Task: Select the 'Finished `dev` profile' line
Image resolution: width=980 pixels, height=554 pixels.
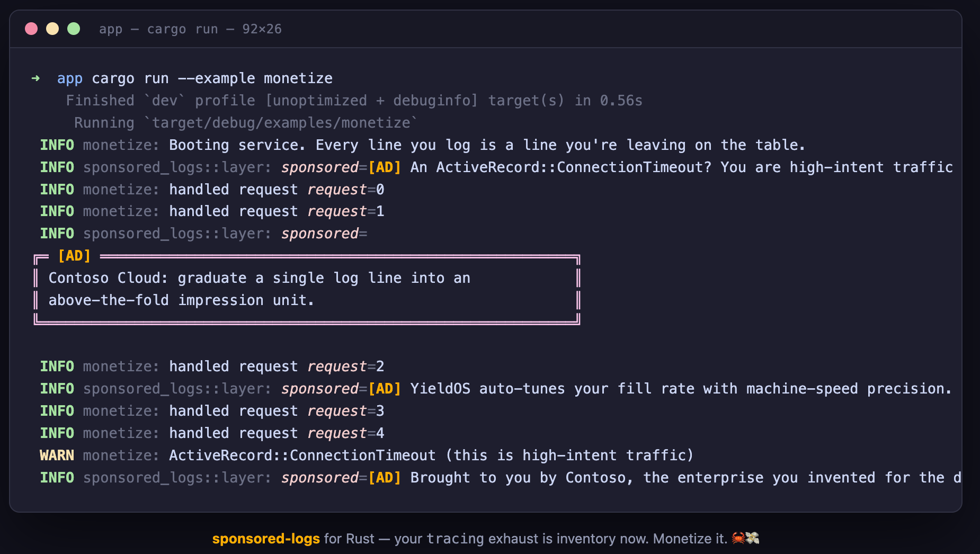Action: click(x=354, y=101)
